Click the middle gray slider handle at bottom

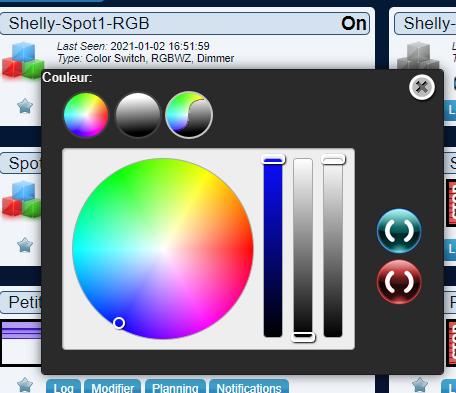click(x=303, y=337)
